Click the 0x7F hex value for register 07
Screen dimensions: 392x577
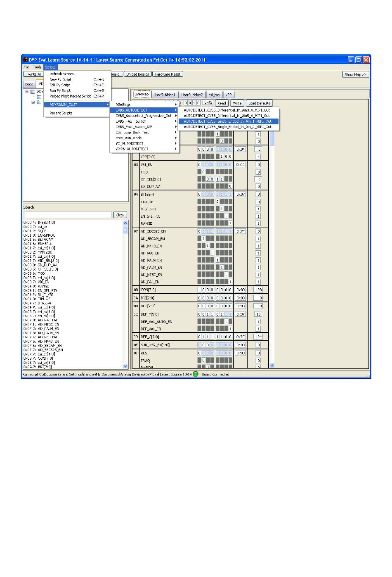(x=241, y=231)
